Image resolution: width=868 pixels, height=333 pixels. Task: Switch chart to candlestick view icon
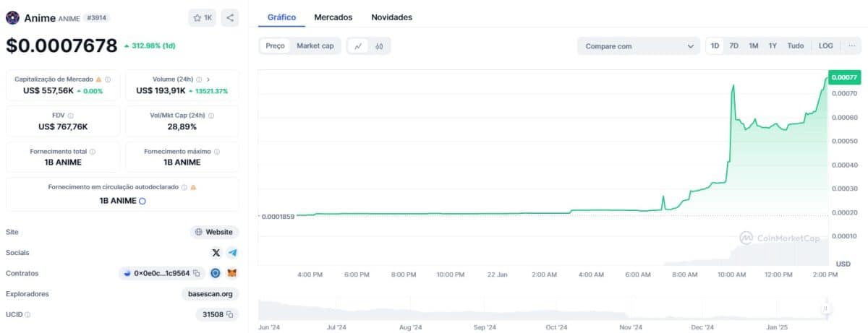pyautogui.click(x=379, y=46)
